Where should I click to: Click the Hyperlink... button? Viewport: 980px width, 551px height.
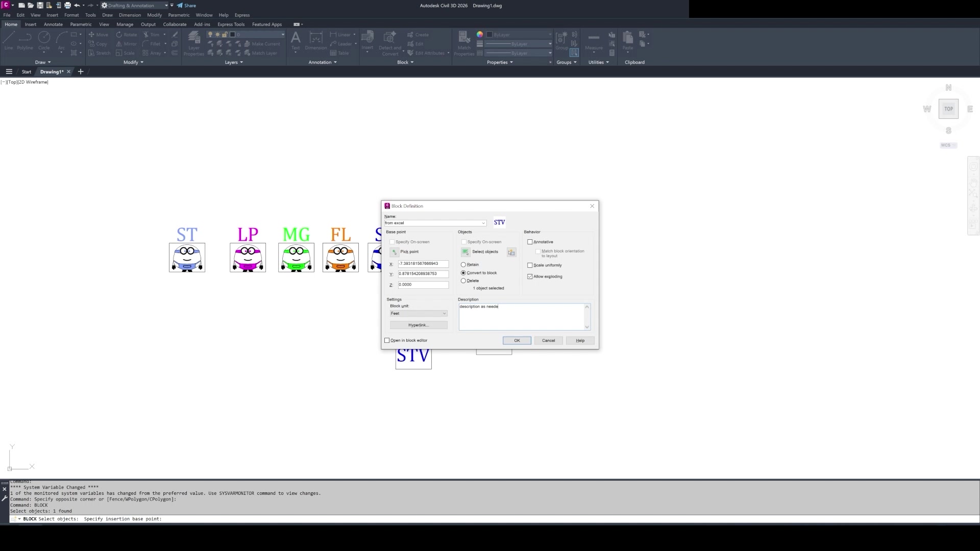(419, 325)
